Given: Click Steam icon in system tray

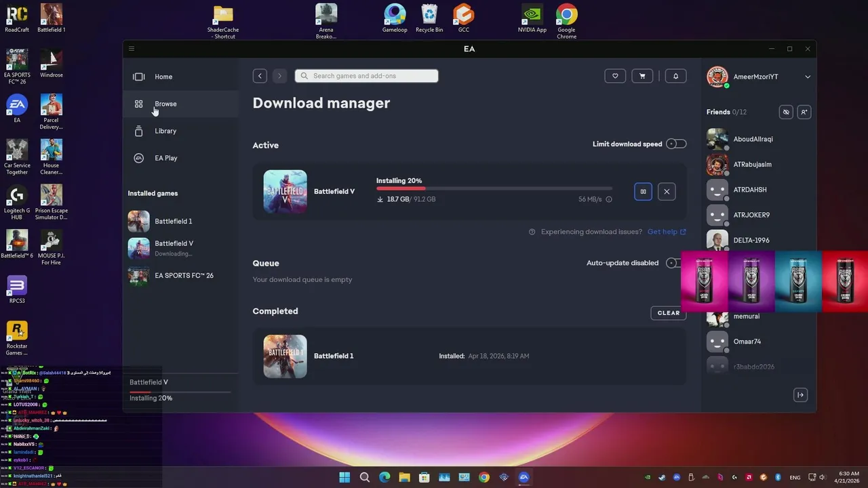Looking at the screenshot, I should click(662, 477).
